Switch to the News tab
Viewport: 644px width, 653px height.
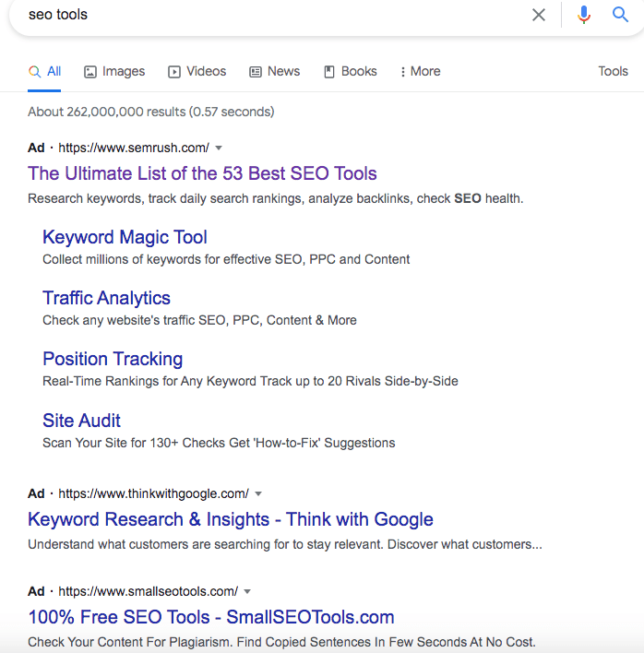tap(275, 72)
